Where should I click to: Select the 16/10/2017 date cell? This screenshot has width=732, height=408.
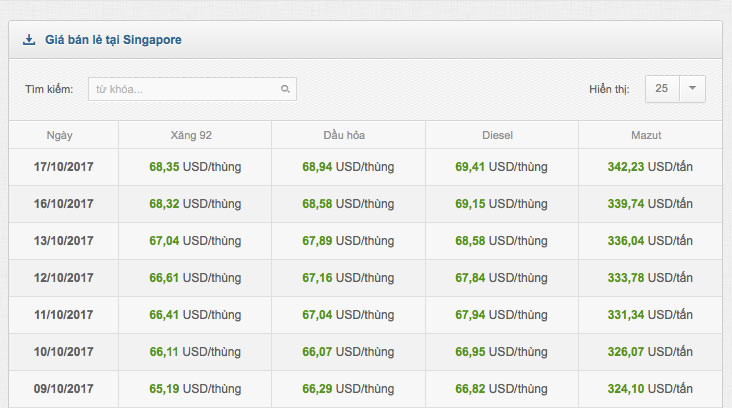point(62,204)
